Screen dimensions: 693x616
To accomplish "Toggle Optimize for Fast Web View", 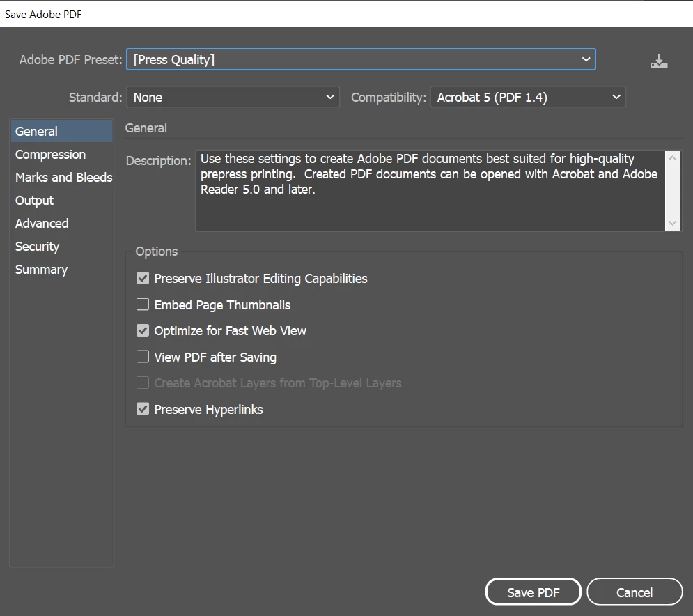I will (143, 330).
